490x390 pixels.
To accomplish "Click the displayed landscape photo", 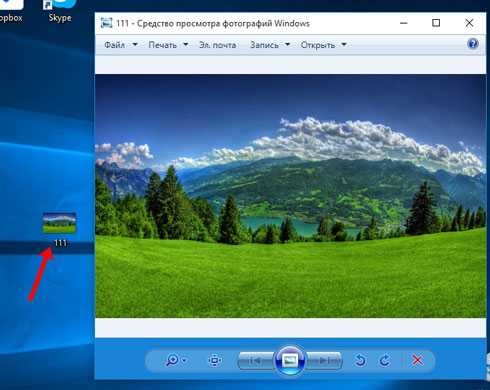I will [291, 196].
